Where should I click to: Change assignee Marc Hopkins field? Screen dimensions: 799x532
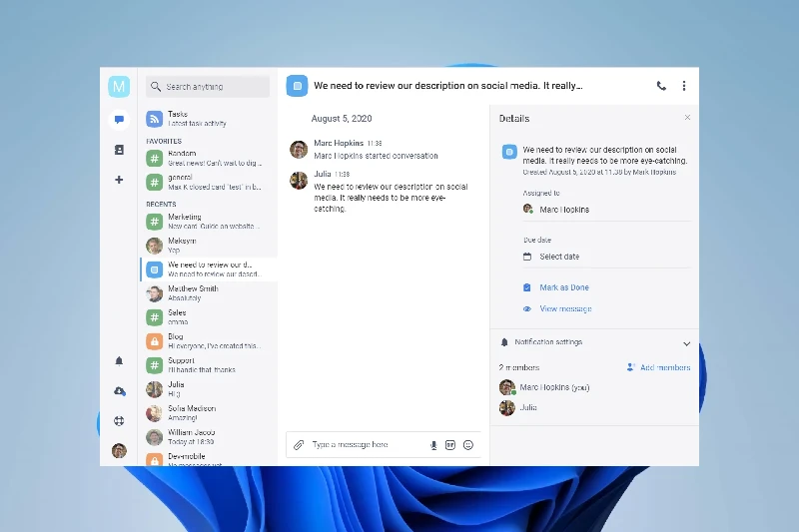tap(606, 210)
